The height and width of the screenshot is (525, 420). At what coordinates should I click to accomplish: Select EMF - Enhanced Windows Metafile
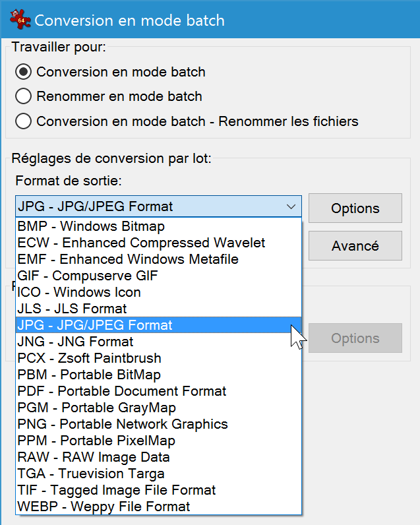(x=159, y=259)
